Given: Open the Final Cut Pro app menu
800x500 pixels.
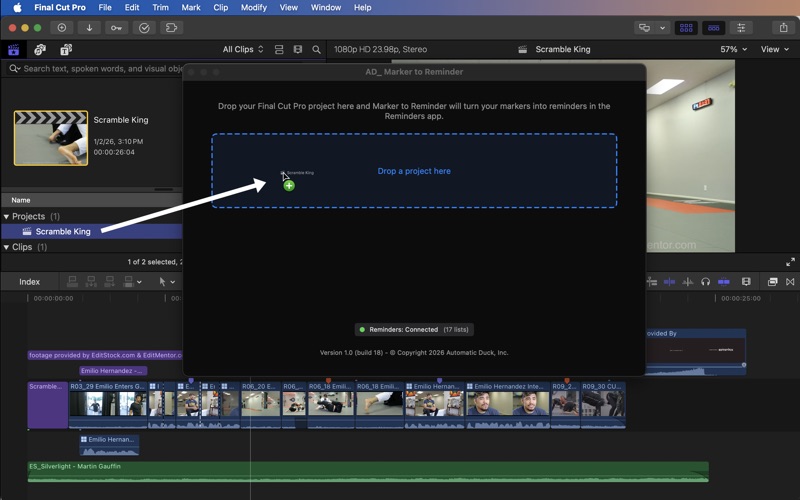Looking at the screenshot, I should pyautogui.click(x=60, y=7).
